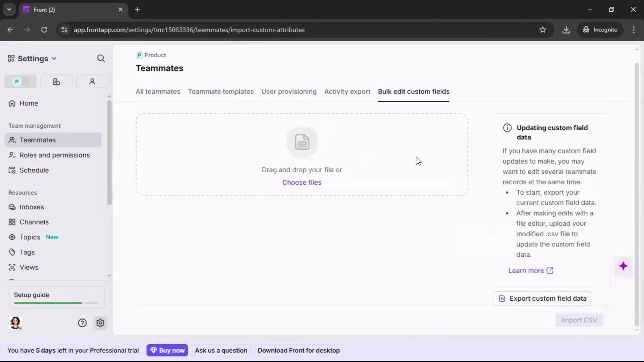Switch to the Activity export tab
The image size is (644, 362).
(347, 92)
